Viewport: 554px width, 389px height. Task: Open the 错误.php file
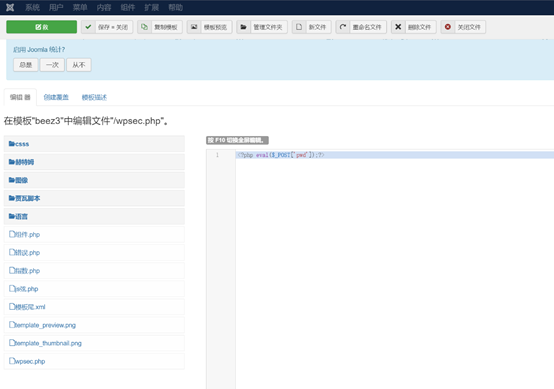click(94, 253)
